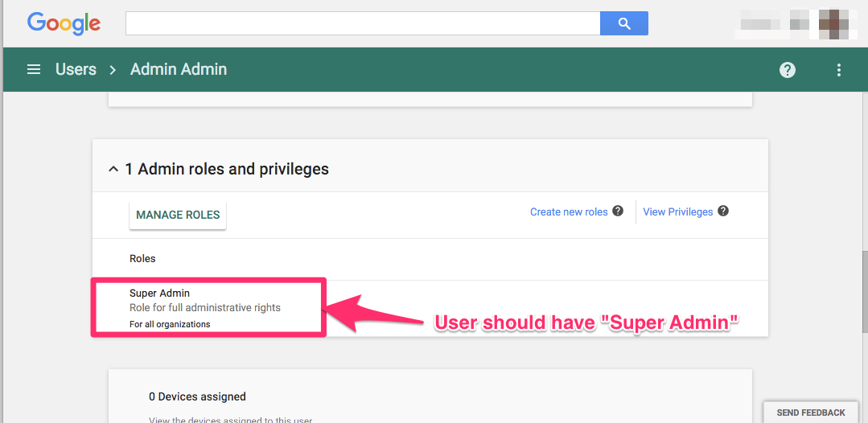
Task: Click in the Google search field
Action: pos(363,23)
